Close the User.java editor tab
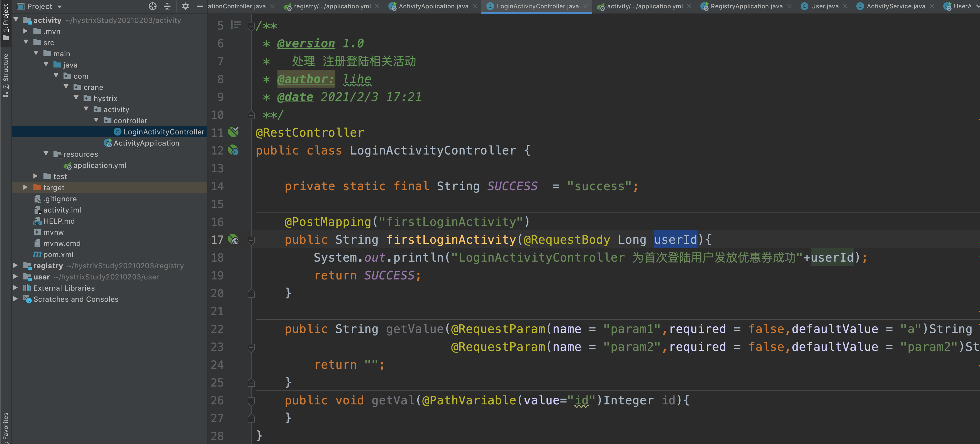The image size is (980, 444). click(845, 6)
